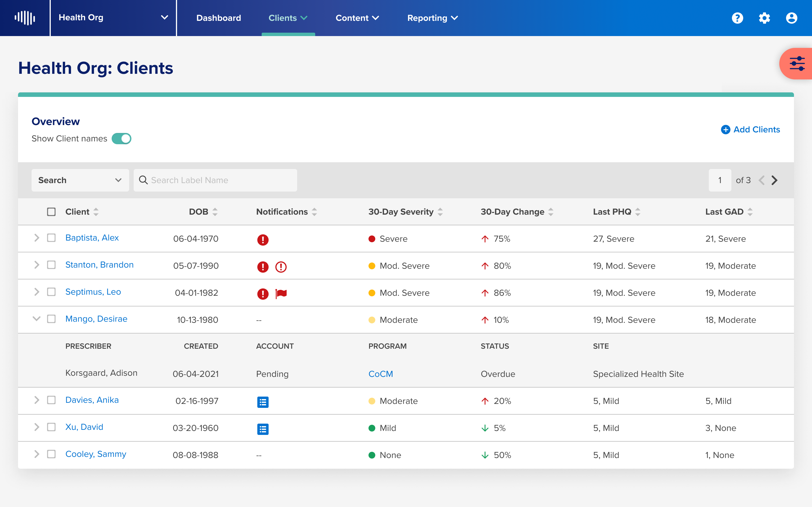812x507 pixels.
Task: Open the Reporting menu in navigation
Action: coord(432,17)
